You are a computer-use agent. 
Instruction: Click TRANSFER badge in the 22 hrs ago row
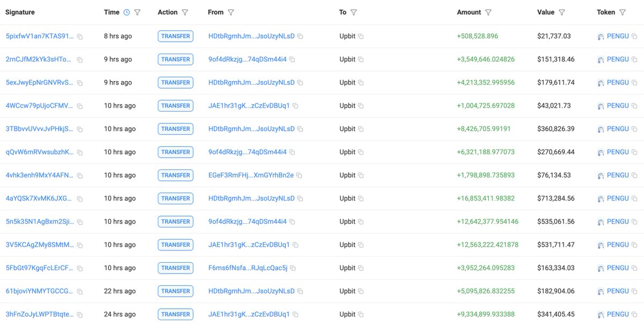[176, 291]
